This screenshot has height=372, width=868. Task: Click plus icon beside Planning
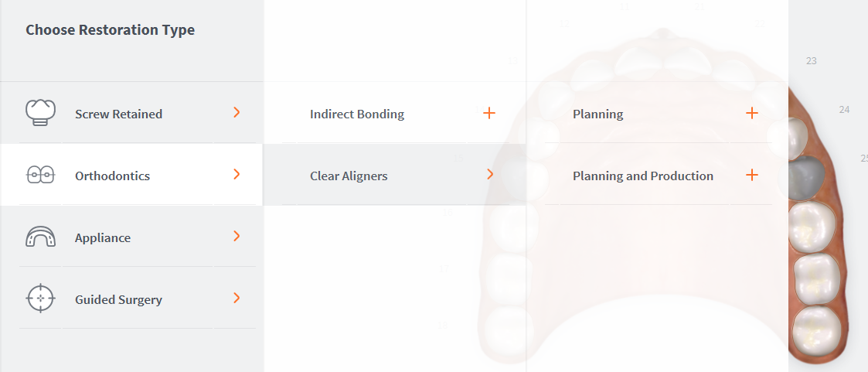click(751, 114)
